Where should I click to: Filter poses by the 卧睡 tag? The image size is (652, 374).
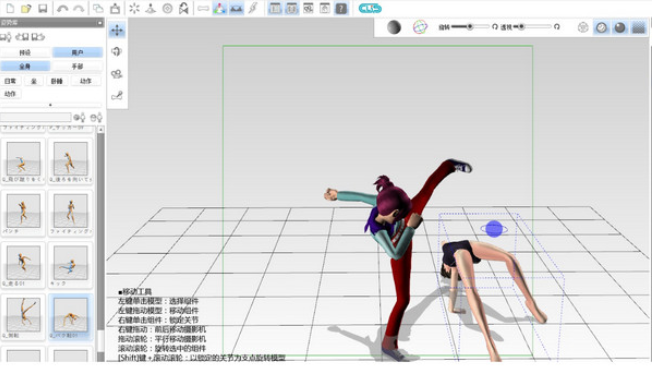point(57,81)
